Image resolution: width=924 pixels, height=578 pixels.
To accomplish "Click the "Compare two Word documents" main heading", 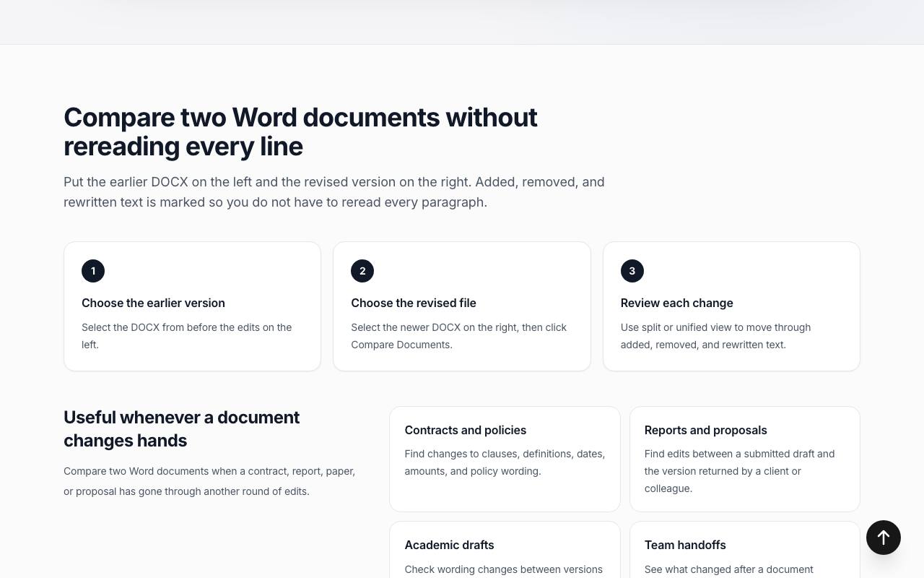I will (x=300, y=131).
